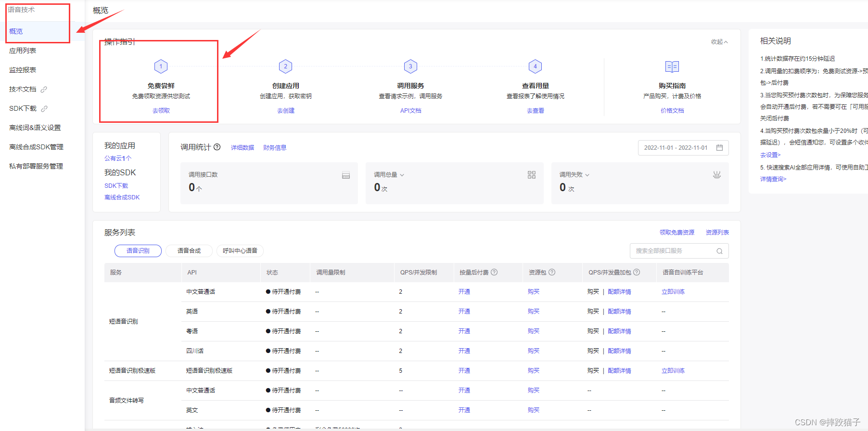Click the link icon beside 技术文档
Image resolution: width=868 pixels, height=431 pixels.
pos(44,90)
